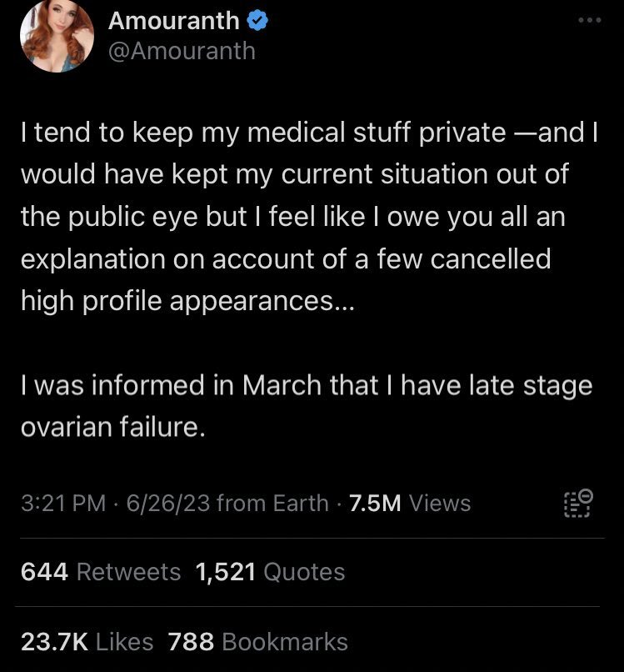Viewport: 624px width, 672px height.
Task: Tap the reader view icon beside Views
Action: pyautogui.click(x=578, y=504)
